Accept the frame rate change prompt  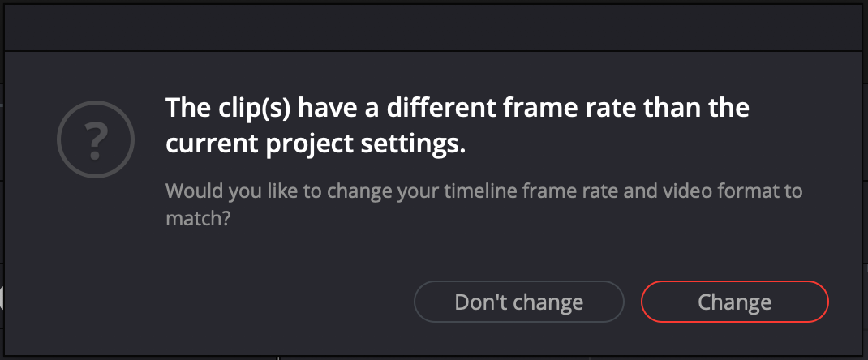coord(734,302)
